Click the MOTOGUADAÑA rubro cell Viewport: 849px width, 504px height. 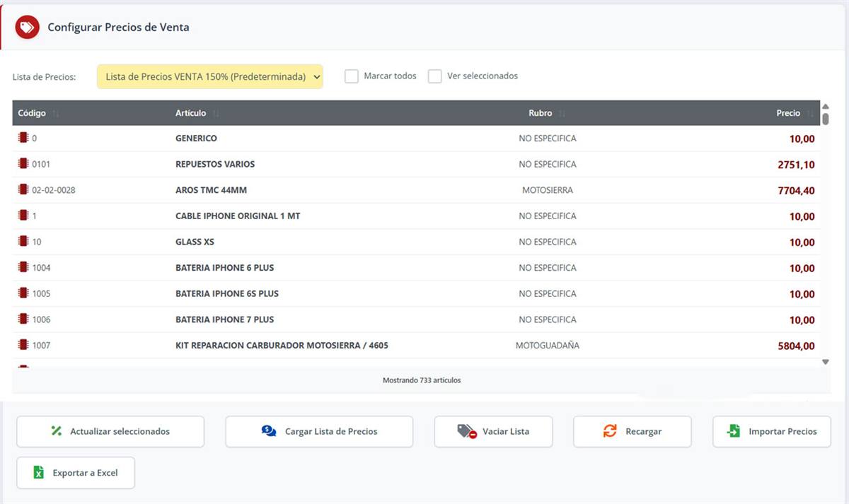click(548, 346)
